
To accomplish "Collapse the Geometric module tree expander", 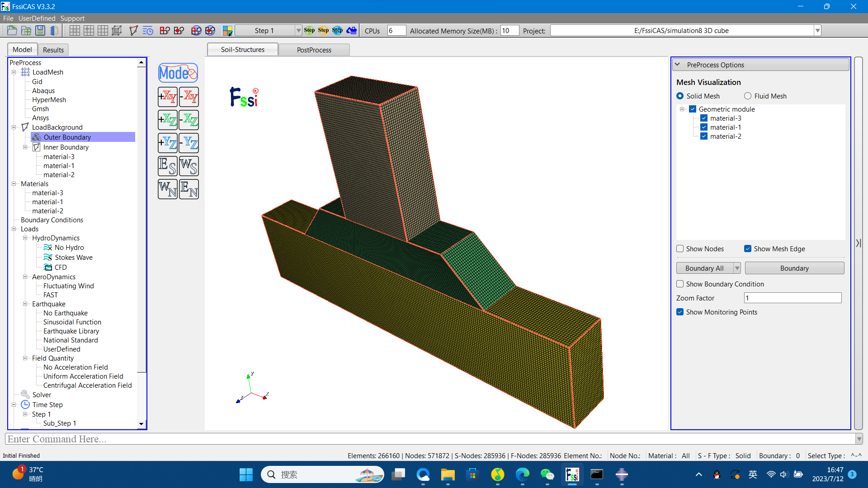I will pyautogui.click(x=682, y=109).
